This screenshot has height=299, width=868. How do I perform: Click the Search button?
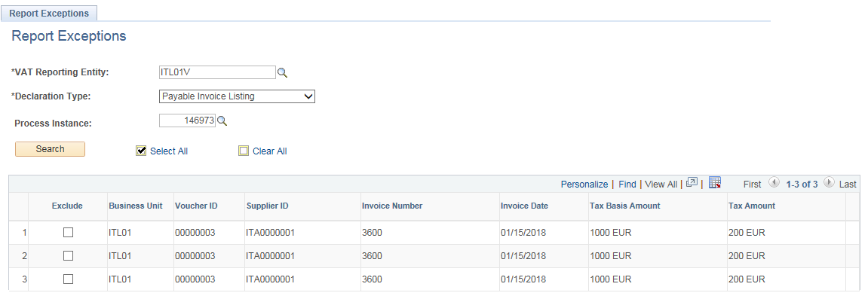(x=50, y=149)
